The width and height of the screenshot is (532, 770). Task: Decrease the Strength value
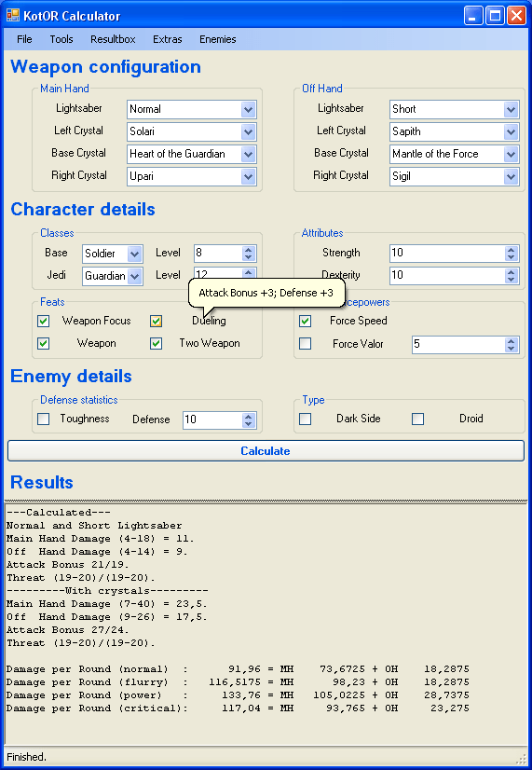tap(512, 257)
